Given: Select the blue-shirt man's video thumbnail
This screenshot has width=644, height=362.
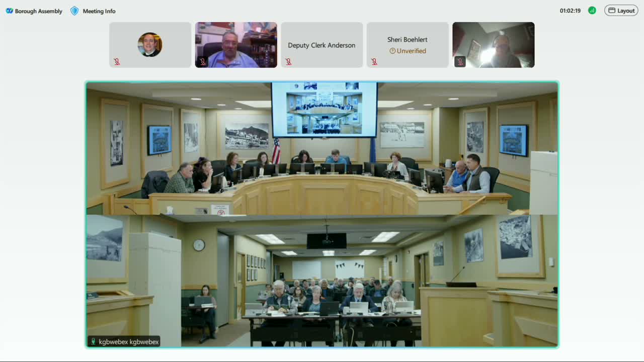Looking at the screenshot, I should click(236, 45).
